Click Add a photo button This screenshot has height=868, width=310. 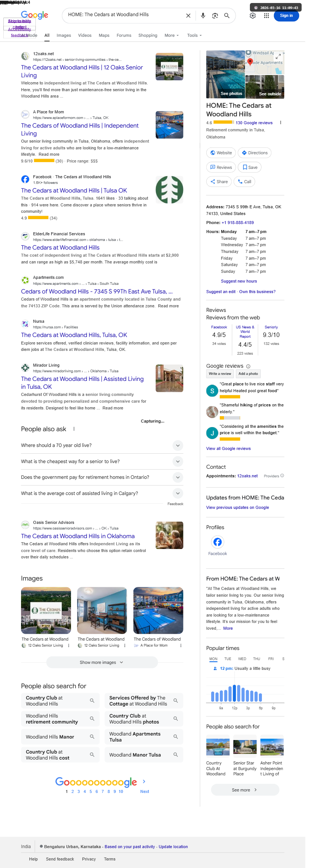[248, 374]
